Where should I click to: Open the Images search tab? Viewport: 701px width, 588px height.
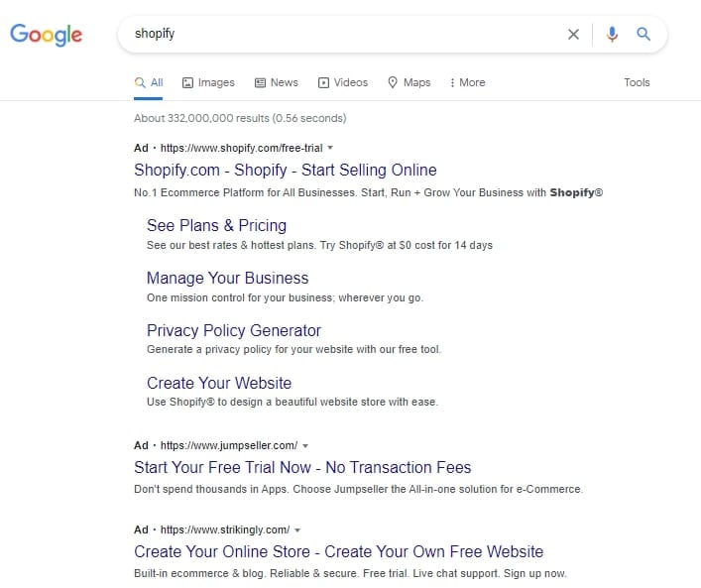pyautogui.click(x=208, y=82)
